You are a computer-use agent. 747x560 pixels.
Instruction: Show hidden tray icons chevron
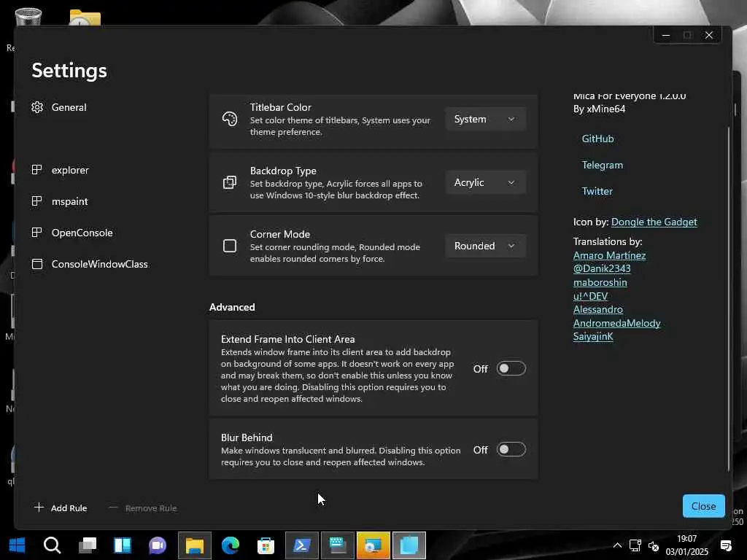617,545
